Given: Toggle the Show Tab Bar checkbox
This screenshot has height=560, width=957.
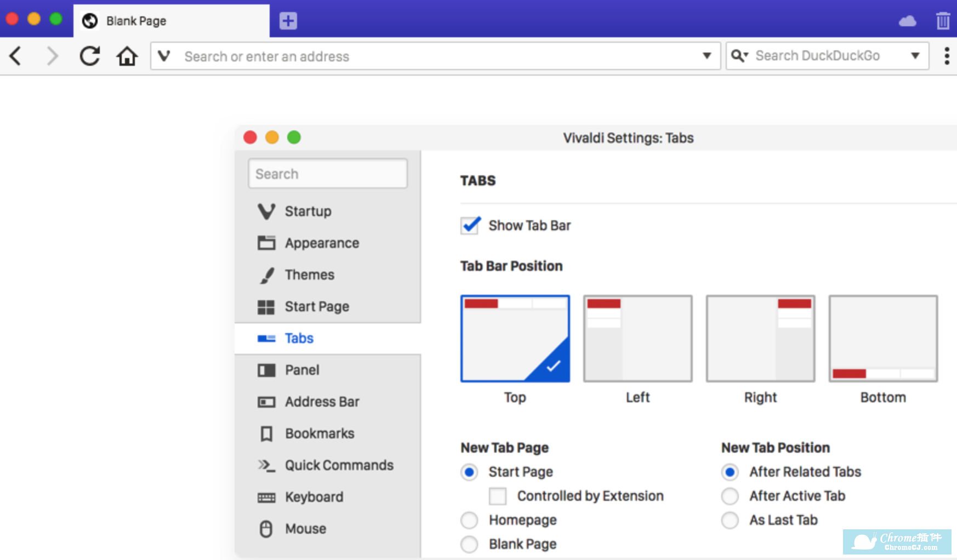Looking at the screenshot, I should click(470, 225).
